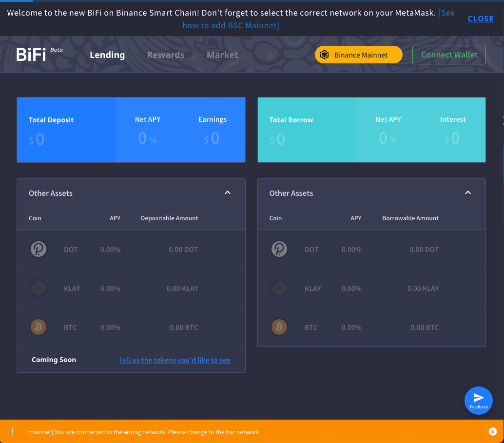Click the BiFi Beta logo
Image resolution: width=504 pixels, height=443 pixels.
point(39,54)
